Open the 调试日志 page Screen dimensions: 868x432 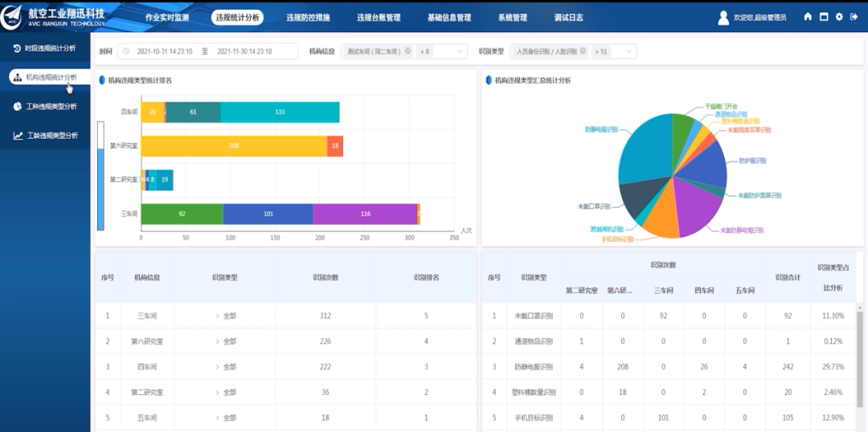pos(569,17)
